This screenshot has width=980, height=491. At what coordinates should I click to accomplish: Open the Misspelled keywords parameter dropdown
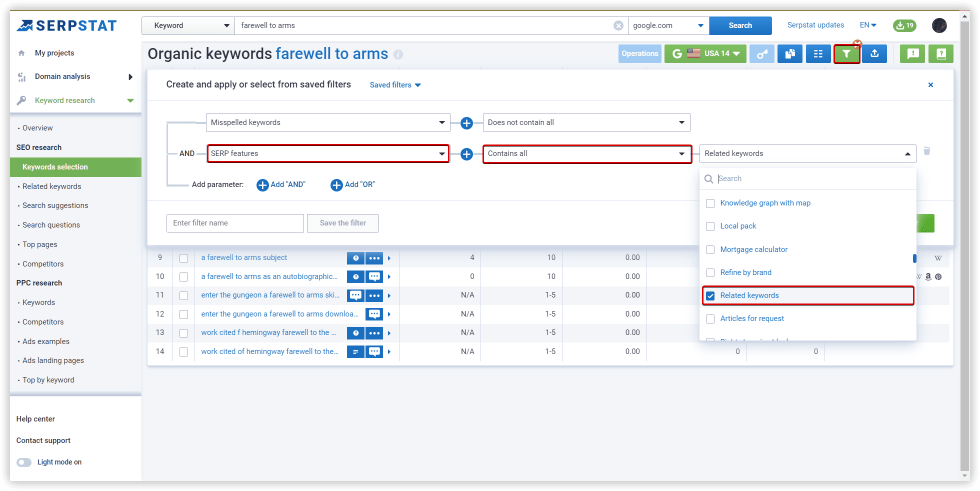(x=328, y=122)
